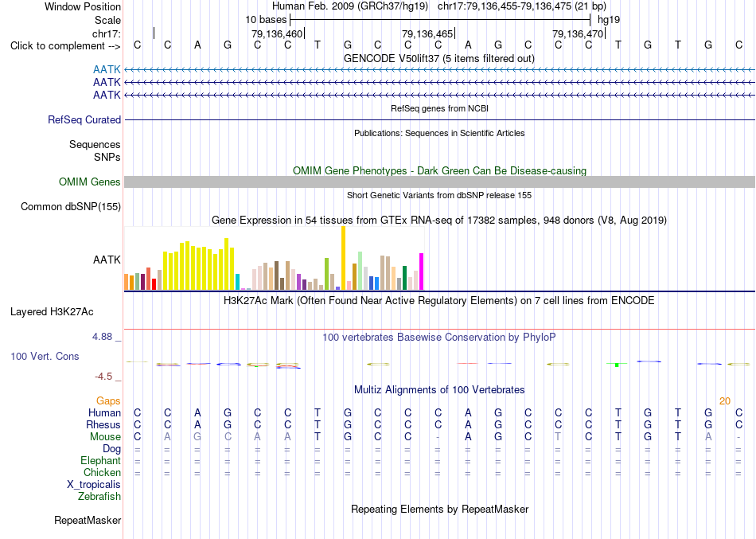The height and width of the screenshot is (539, 756).
Task: Open the RepeatMasker track label
Action: pyautogui.click(x=88, y=520)
